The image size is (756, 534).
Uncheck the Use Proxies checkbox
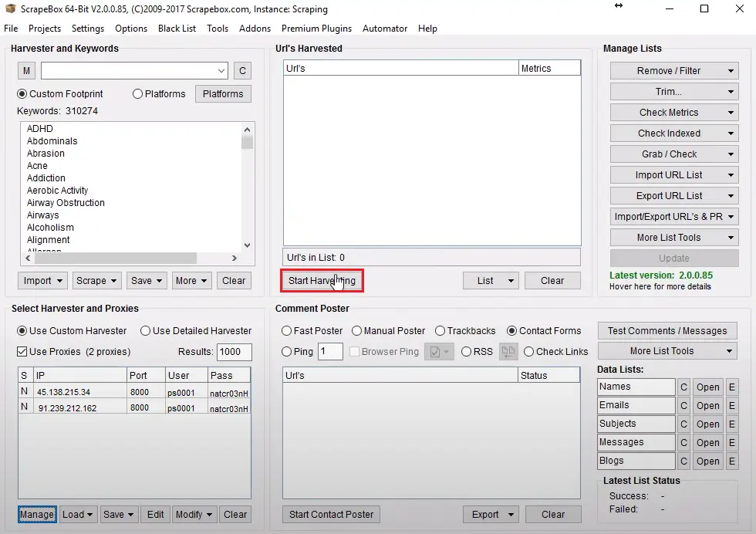click(x=22, y=352)
